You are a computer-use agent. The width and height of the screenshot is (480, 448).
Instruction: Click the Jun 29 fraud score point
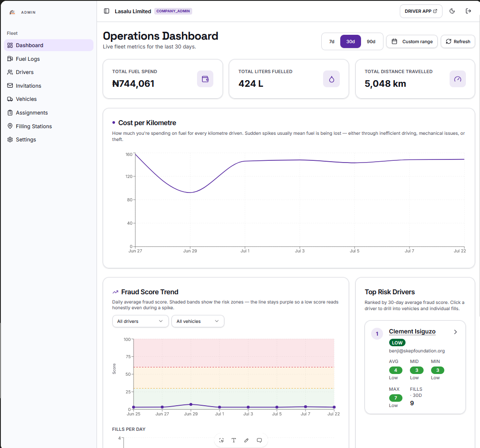[191, 404]
